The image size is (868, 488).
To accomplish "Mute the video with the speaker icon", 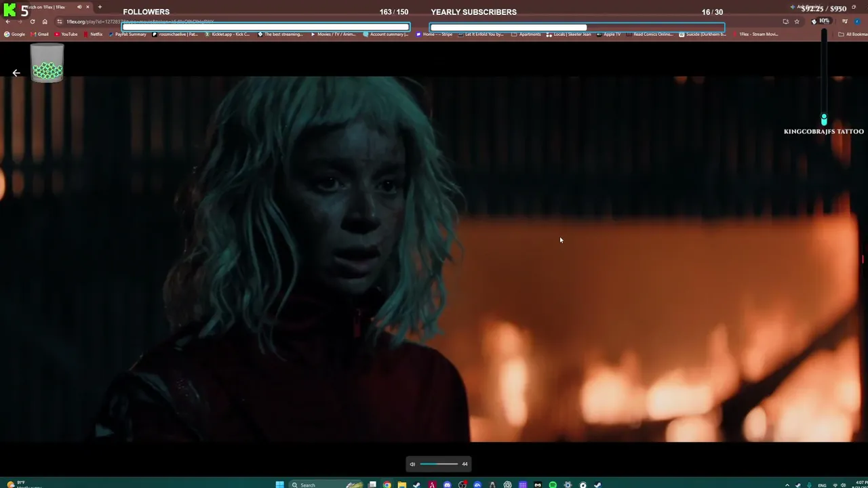I will click(412, 464).
